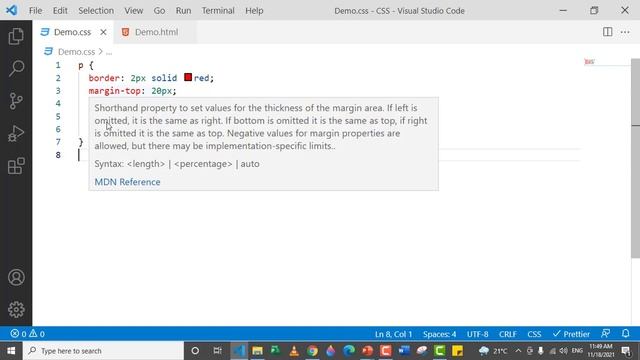Open the Accounts menu icon

tap(16, 278)
